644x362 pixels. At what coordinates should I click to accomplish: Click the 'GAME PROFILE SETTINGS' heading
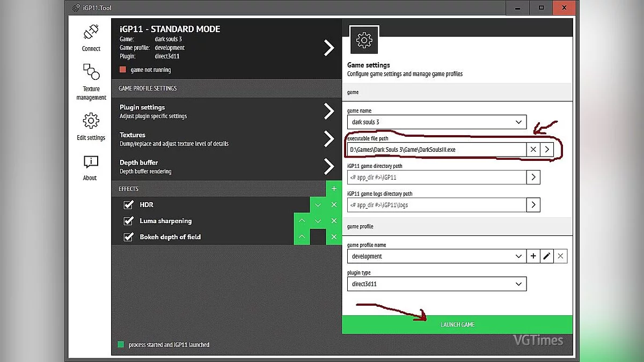click(148, 88)
